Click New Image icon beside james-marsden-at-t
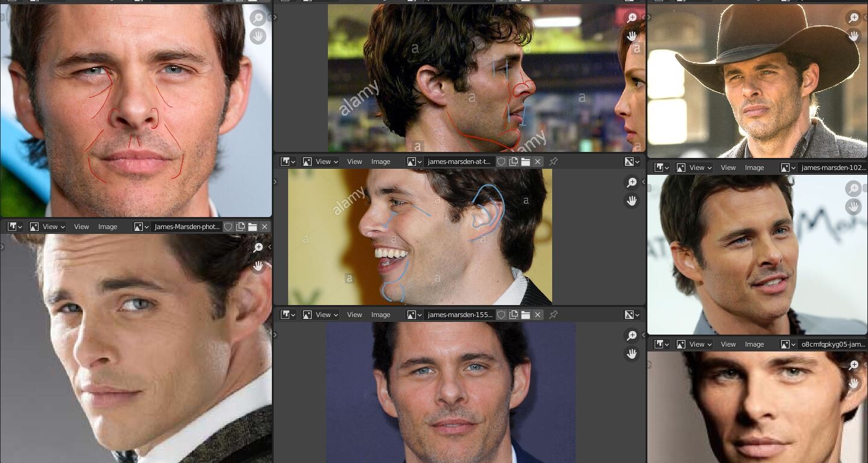The width and height of the screenshot is (868, 463). coord(514,162)
